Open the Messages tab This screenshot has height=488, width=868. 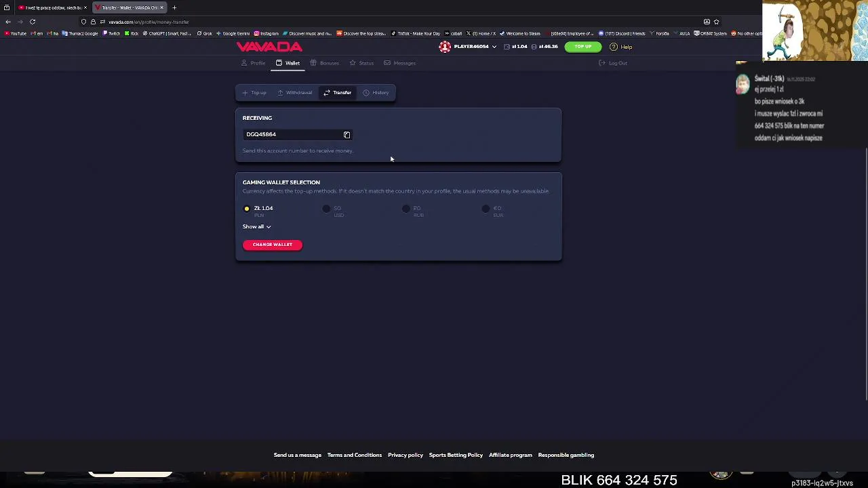pyautogui.click(x=400, y=63)
